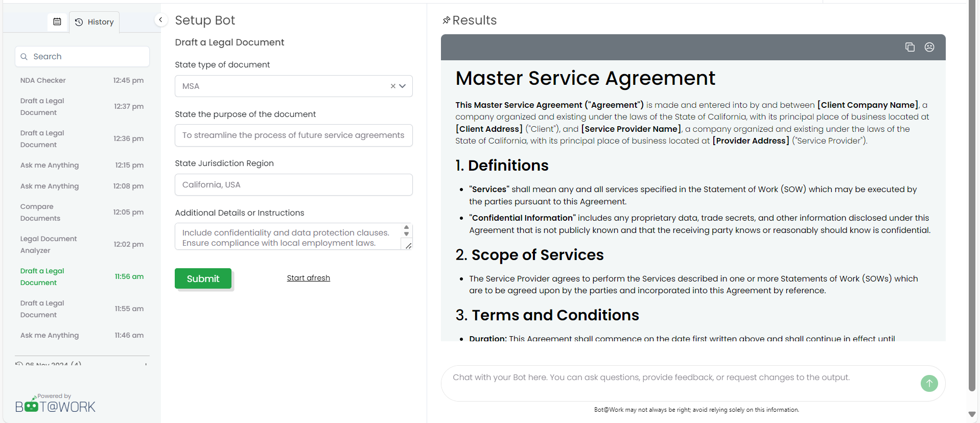Open the calendar view icon tab
This screenshot has height=423, width=980.
point(57,22)
